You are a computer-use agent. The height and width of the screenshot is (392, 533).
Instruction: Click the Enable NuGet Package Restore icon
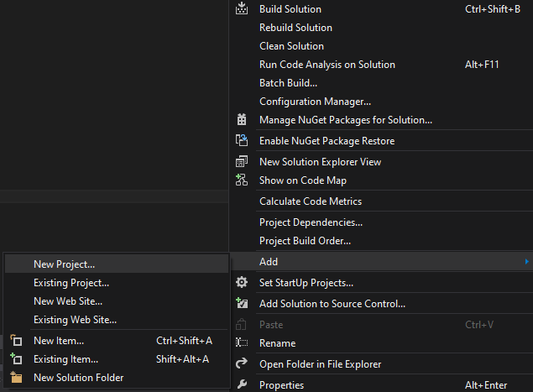click(242, 140)
